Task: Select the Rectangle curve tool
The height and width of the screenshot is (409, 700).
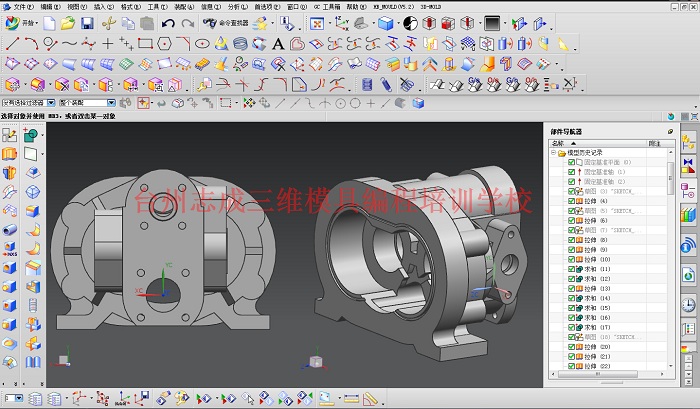Action: click(145, 44)
